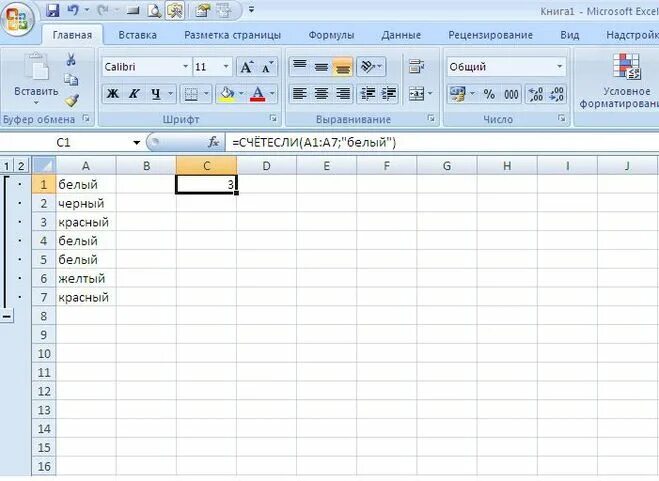Switch to the Главная tab
Screen dimensions: 659x481
(x=72, y=35)
